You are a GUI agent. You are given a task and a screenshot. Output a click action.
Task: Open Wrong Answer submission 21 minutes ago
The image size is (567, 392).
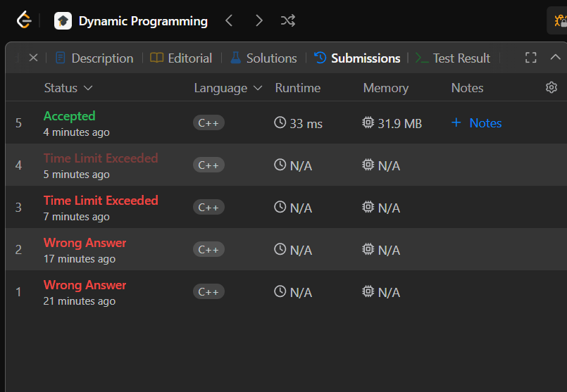85,285
